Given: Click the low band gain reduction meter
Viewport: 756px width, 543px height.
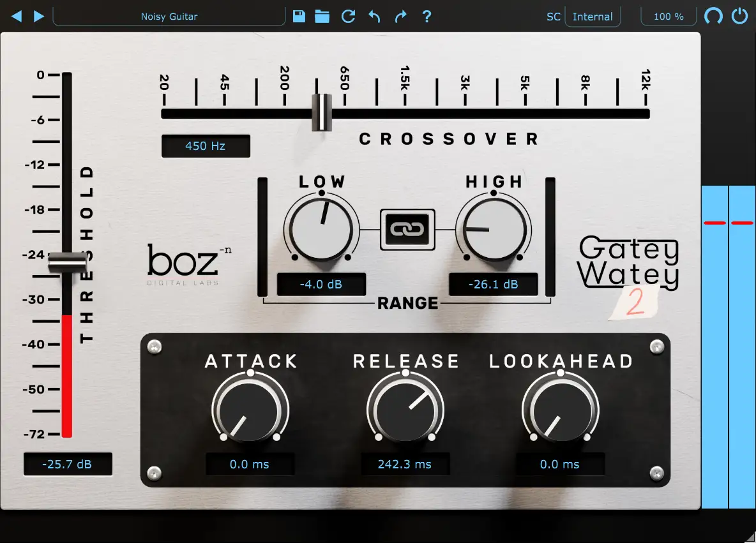Looking at the screenshot, I should pyautogui.click(x=263, y=237).
